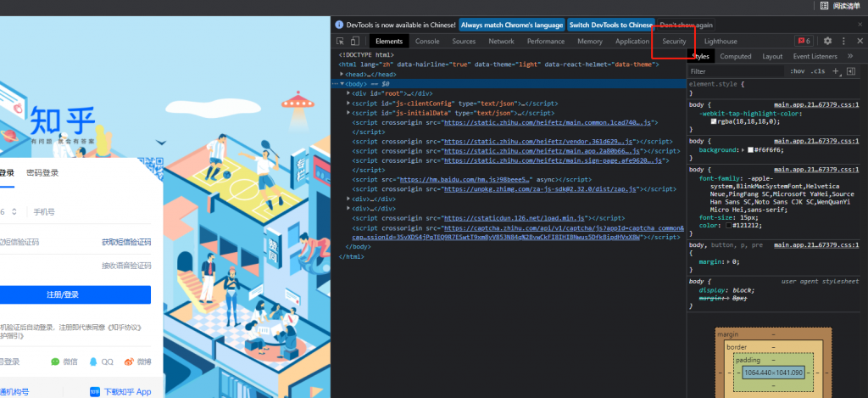Show more Styles pane tabs chevron

click(x=849, y=56)
